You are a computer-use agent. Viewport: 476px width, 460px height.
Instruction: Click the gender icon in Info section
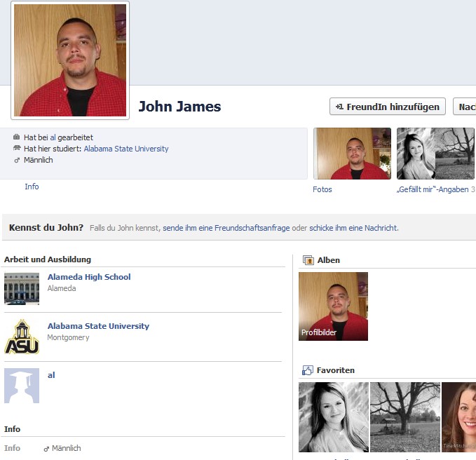pos(46,449)
